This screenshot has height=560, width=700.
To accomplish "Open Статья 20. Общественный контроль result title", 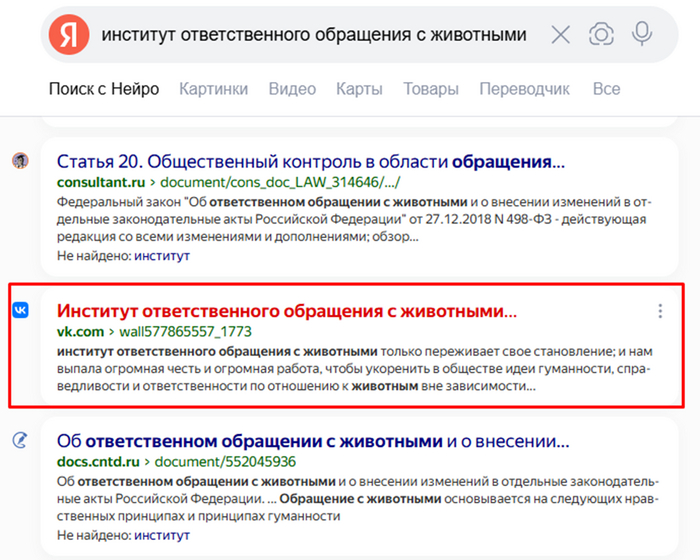I will tap(311, 162).
